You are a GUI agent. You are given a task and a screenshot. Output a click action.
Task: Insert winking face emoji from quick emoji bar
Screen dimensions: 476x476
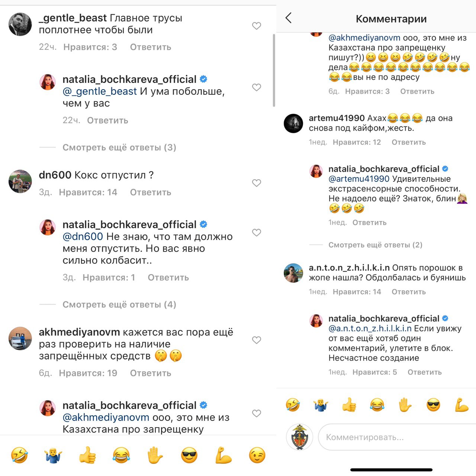tap(257, 455)
